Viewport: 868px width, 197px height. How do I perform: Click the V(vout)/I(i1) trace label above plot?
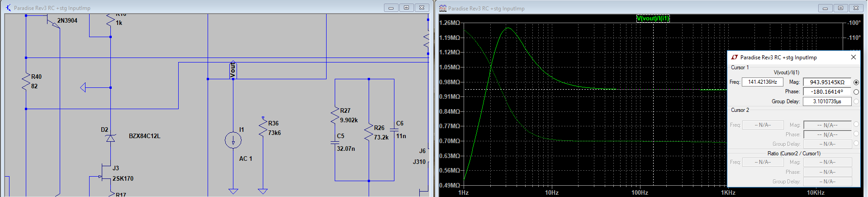point(653,18)
